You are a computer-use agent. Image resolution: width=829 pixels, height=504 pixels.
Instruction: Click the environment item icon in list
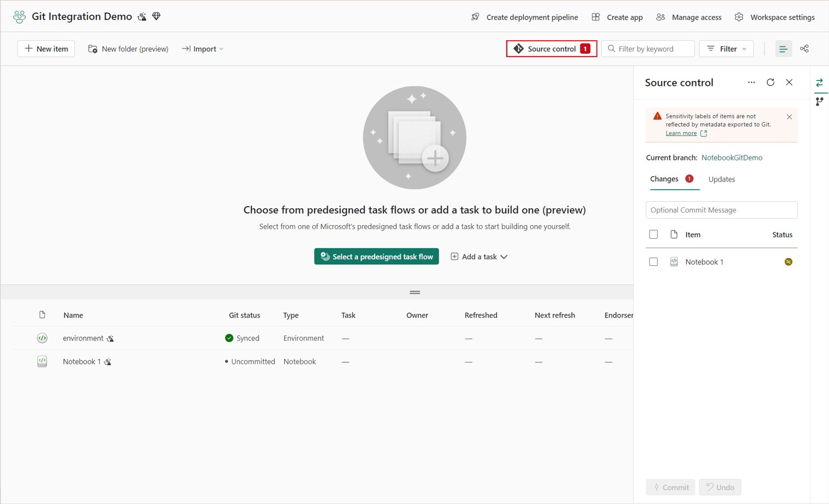[42, 338]
